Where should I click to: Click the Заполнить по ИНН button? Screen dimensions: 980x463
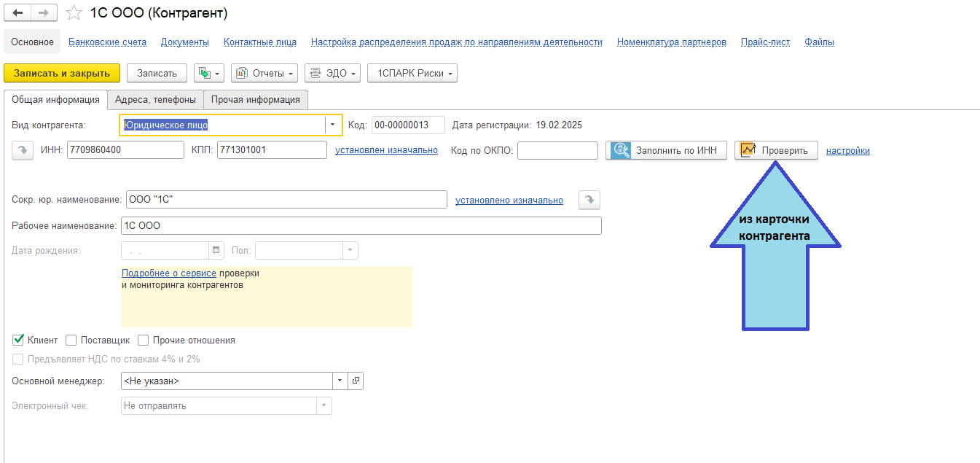click(x=666, y=150)
